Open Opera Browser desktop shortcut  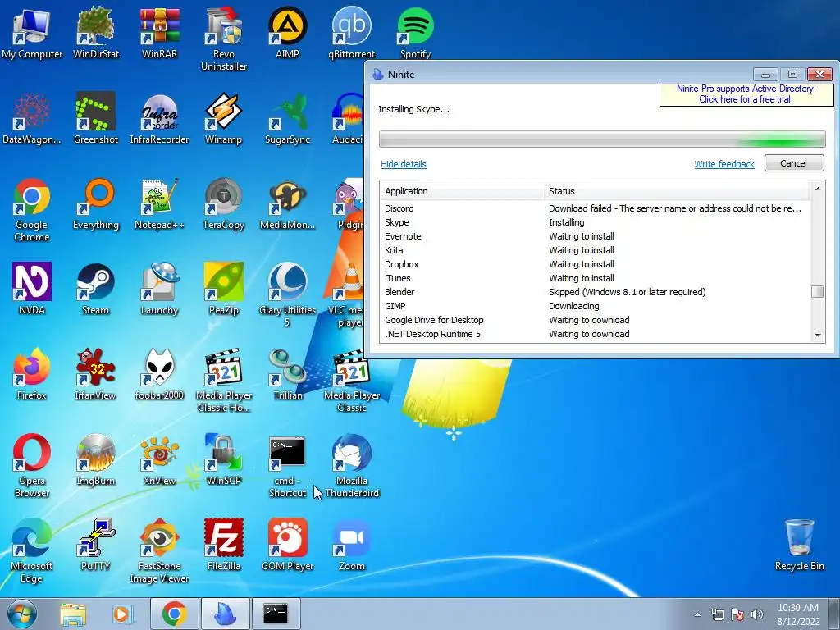coord(32,466)
